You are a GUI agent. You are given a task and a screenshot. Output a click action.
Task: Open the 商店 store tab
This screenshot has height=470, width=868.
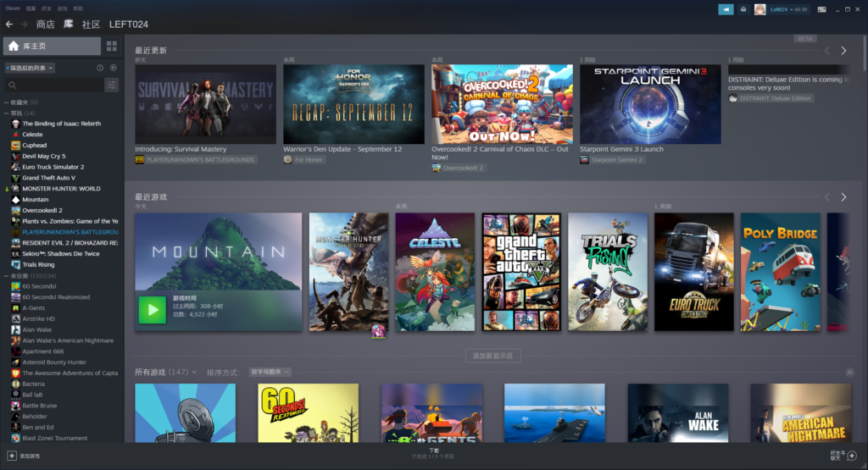(x=45, y=25)
